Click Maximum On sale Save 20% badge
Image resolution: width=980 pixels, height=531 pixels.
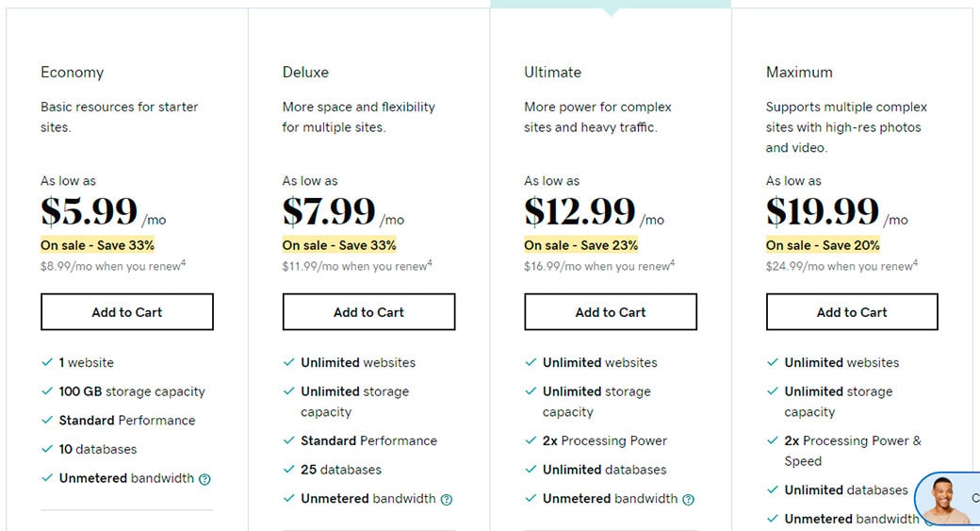(x=823, y=245)
